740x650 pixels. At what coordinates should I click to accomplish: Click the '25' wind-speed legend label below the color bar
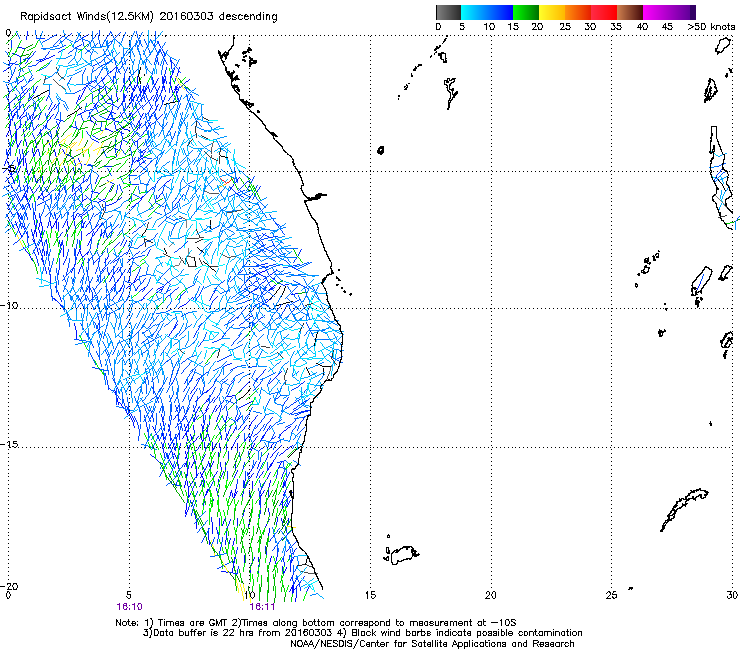(565, 27)
